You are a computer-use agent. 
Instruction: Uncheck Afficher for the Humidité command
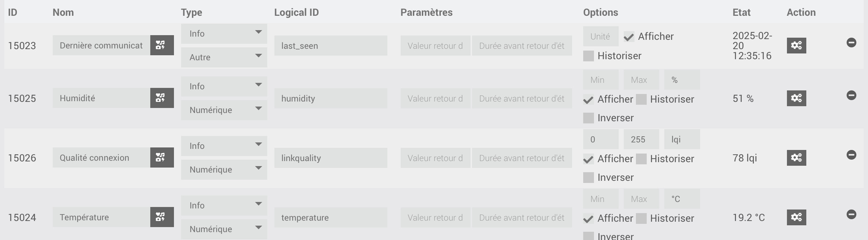pyautogui.click(x=589, y=100)
